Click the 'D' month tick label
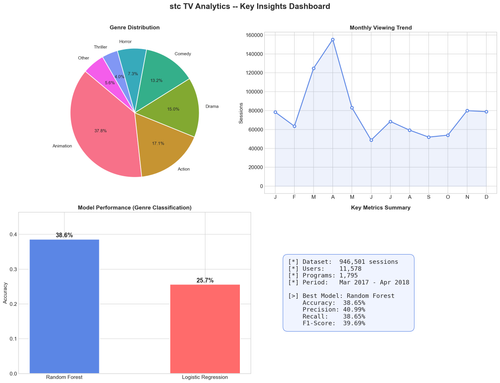The height and width of the screenshot is (383, 500). click(x=486, y=197)
